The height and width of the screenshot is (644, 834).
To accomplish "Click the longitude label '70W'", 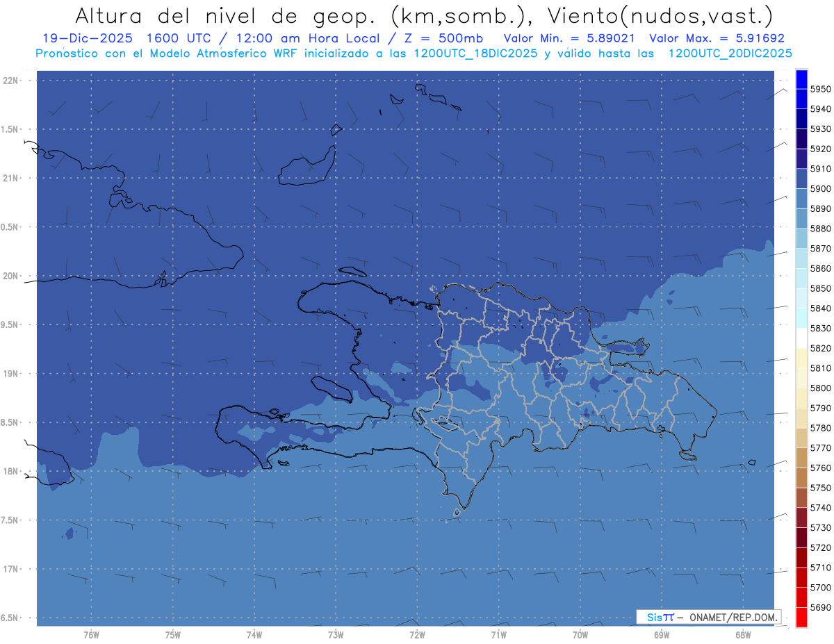I will point(580,635).
